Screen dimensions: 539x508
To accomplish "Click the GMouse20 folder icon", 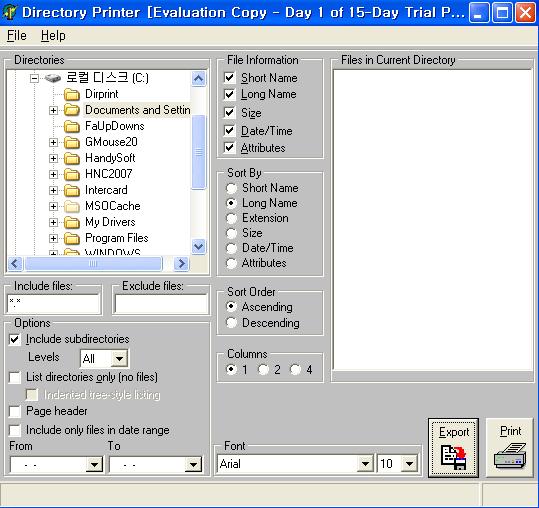I will [x=72, y=142].
